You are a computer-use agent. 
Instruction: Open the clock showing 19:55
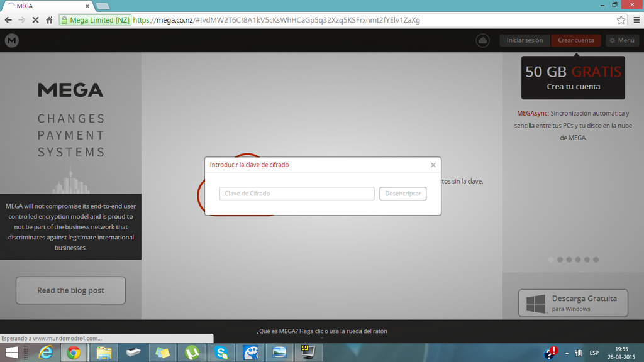click(x=621, y=353)
